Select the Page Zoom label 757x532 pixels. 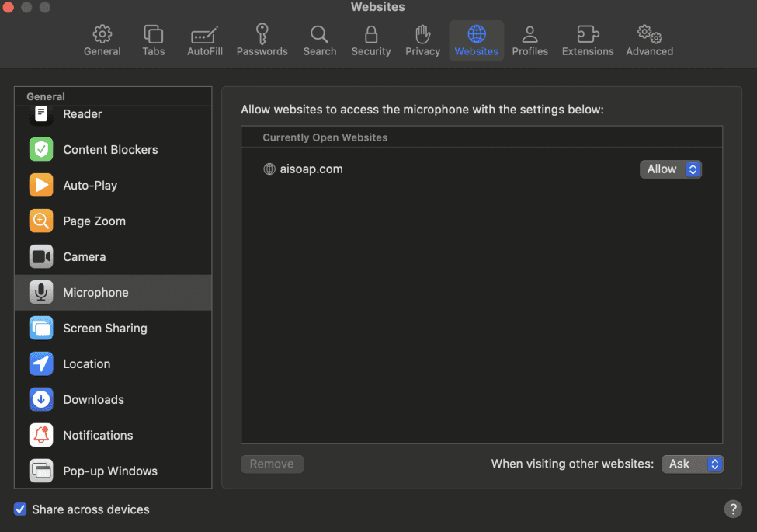(x=94, y=221)
